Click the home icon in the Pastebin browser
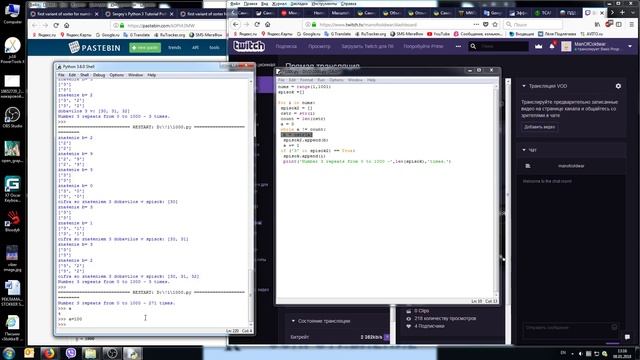 click(67, 25)
